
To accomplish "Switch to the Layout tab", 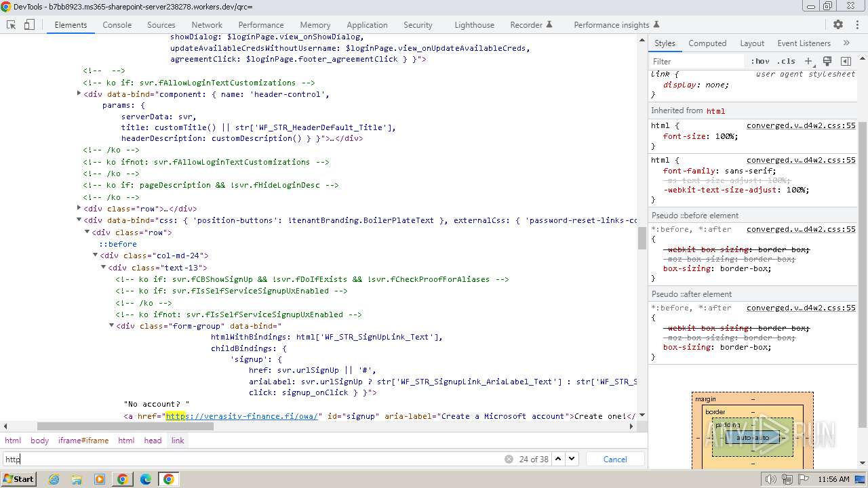I will pyautogui.click(x=752, y=43).
